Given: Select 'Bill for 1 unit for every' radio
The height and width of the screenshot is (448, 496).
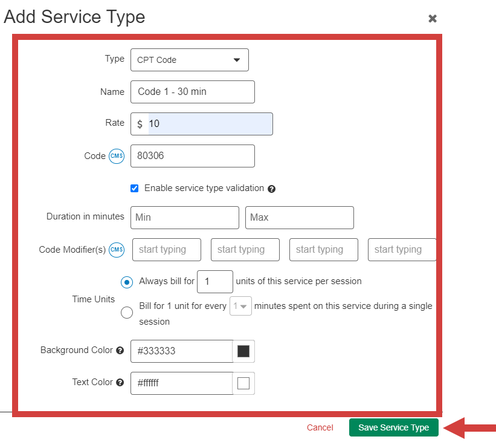Looking at the screenshot, I should pyautogui.click(x=127, y=313).
